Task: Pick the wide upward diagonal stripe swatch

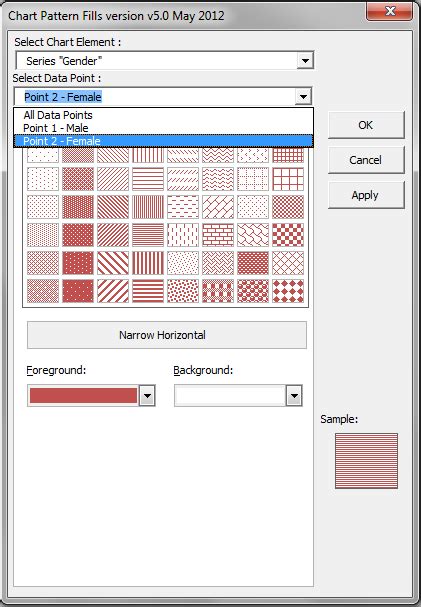Action: tap(113, 291)
